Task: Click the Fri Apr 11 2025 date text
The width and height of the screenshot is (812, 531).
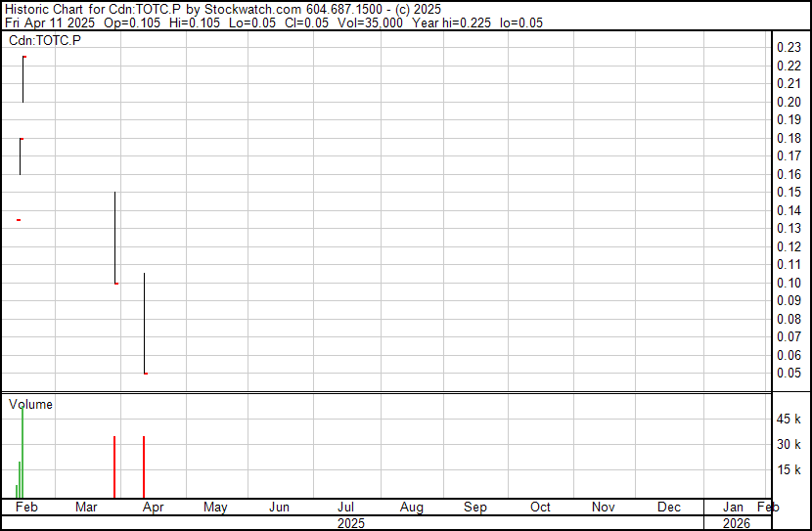Action: click(50, 22)
